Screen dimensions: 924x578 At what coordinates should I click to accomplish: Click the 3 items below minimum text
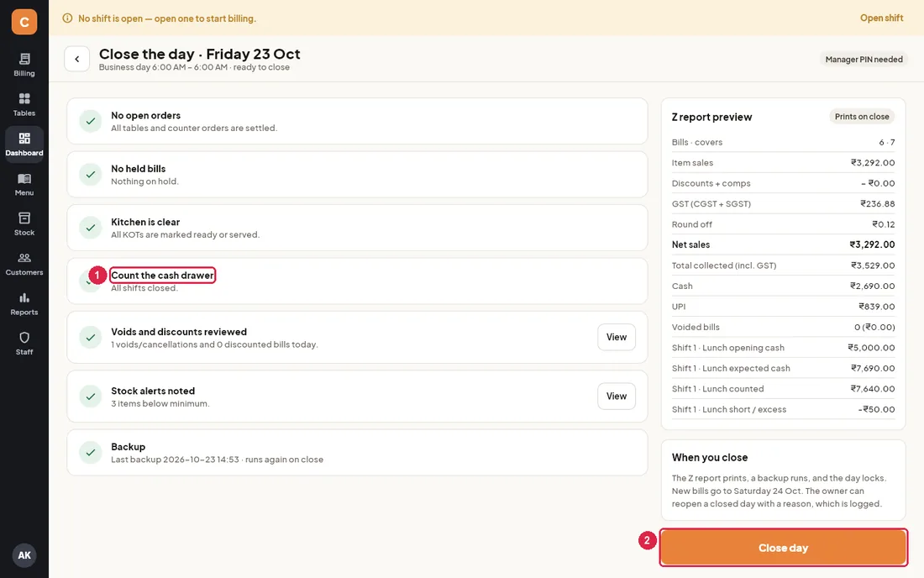tap(160, 403)
